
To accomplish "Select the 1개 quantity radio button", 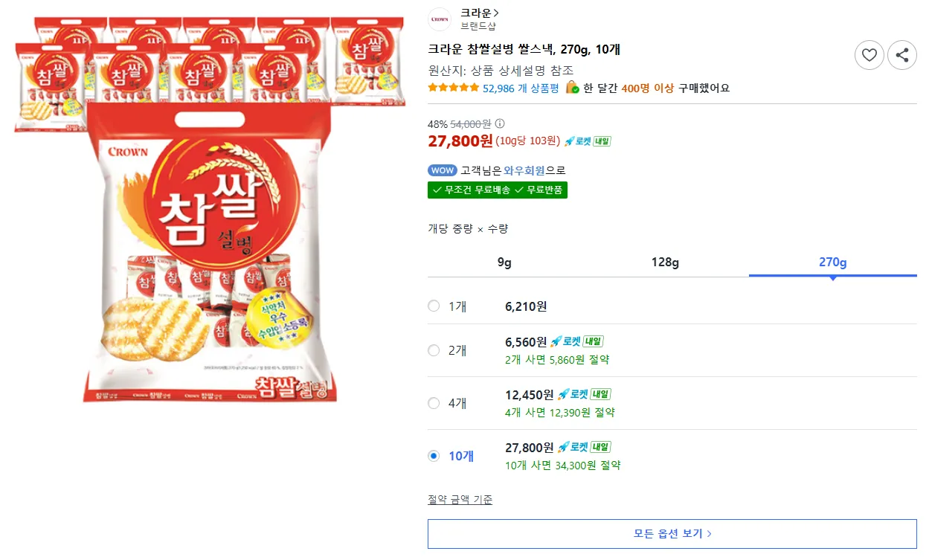I will [x=434, y=306].
